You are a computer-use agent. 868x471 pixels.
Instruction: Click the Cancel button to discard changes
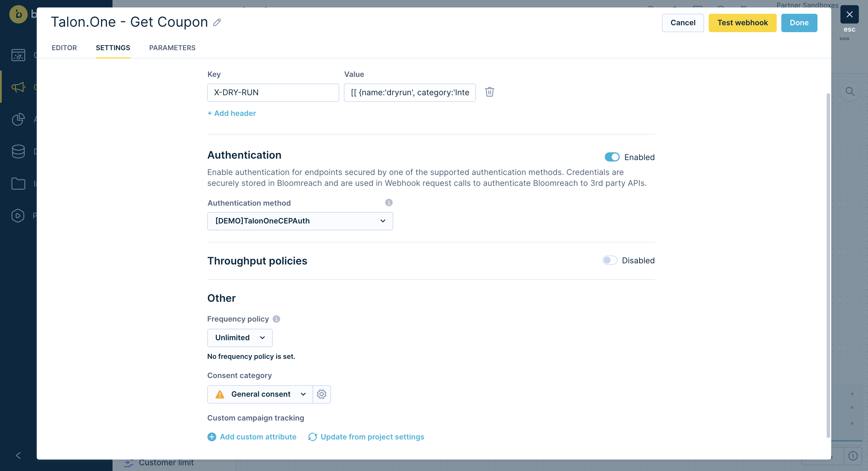click(683, 23)
